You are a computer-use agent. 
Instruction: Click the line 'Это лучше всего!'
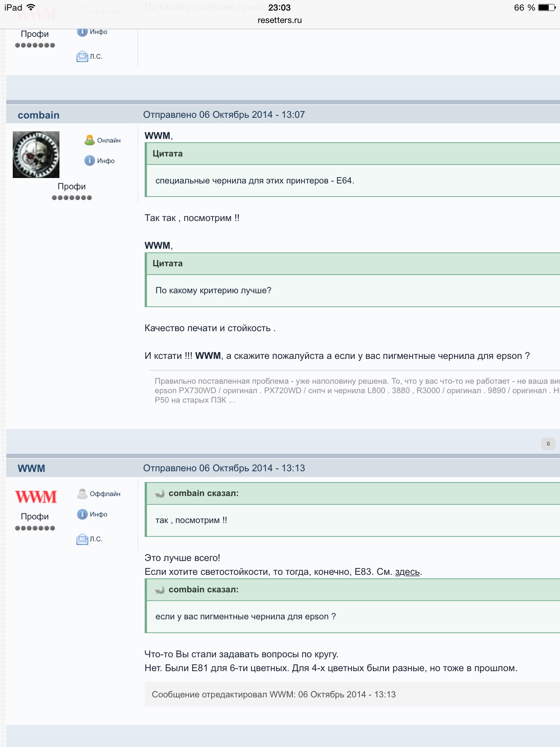[x=182, y=558]
